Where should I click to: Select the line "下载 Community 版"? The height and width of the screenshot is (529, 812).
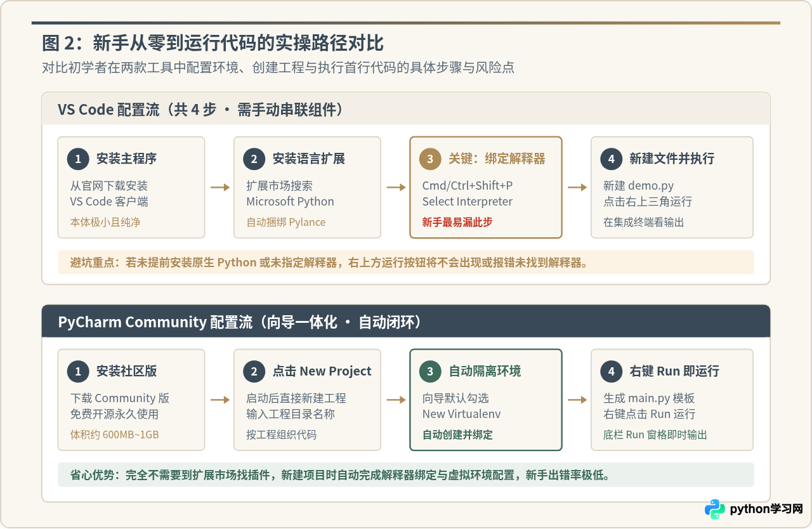[119, 398]
